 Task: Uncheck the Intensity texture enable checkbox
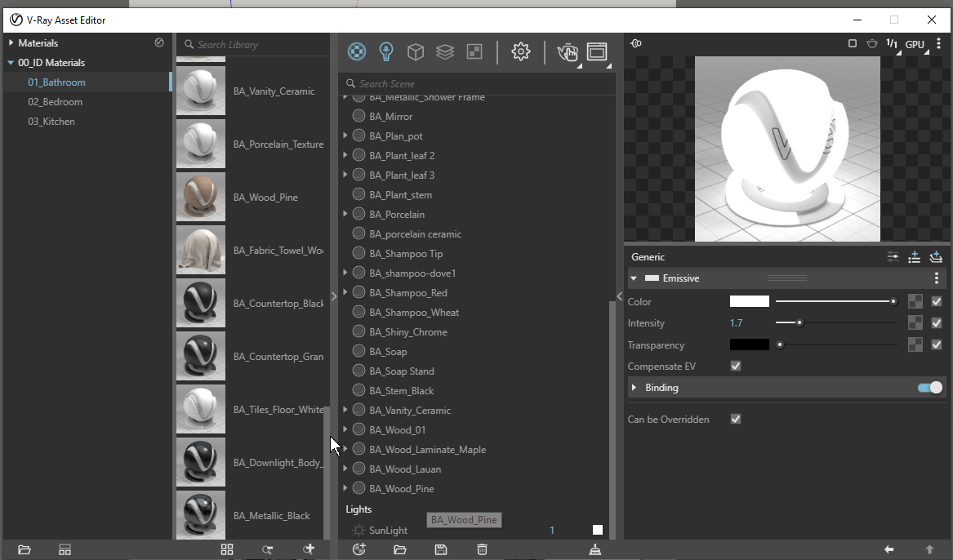937,323
